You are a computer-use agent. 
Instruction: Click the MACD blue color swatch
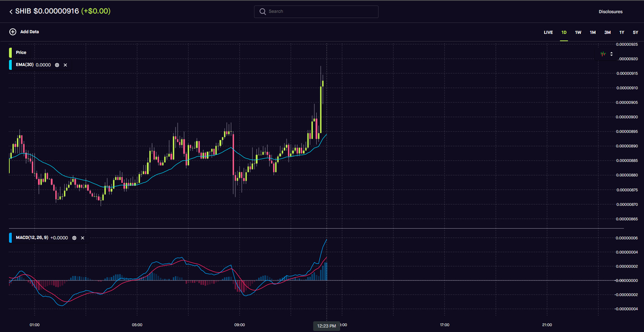(10, 237)
